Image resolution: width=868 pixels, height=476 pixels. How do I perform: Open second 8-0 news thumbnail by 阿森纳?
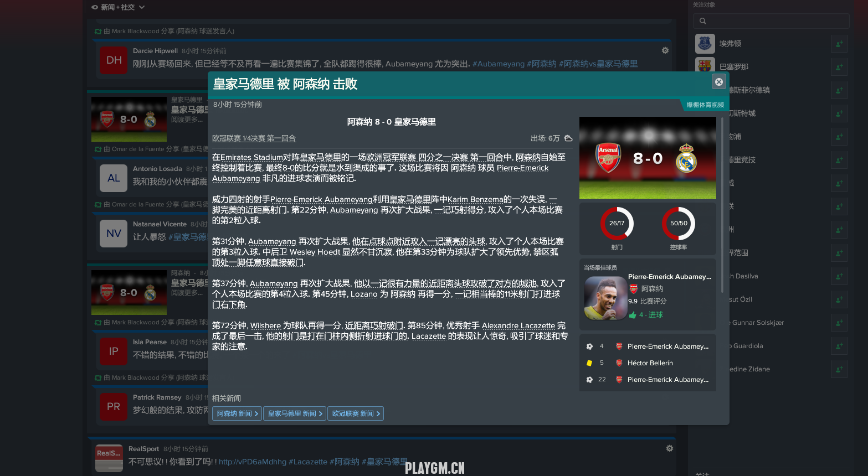129,292
